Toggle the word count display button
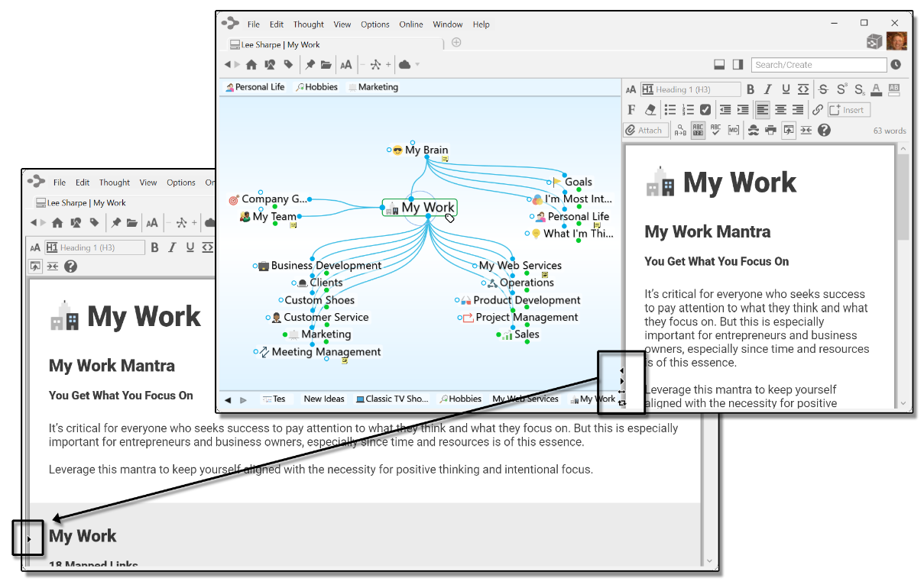The width and height of the screenshot is (924, 588). (698, 131)
